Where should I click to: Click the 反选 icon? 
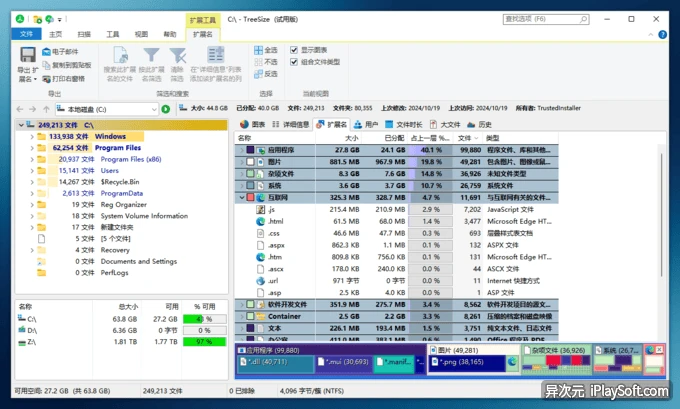[258, 74]
